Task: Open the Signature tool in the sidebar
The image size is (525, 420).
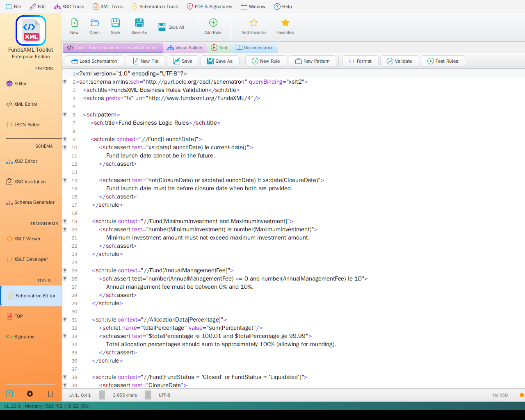Action: click(x=31, y=337)
